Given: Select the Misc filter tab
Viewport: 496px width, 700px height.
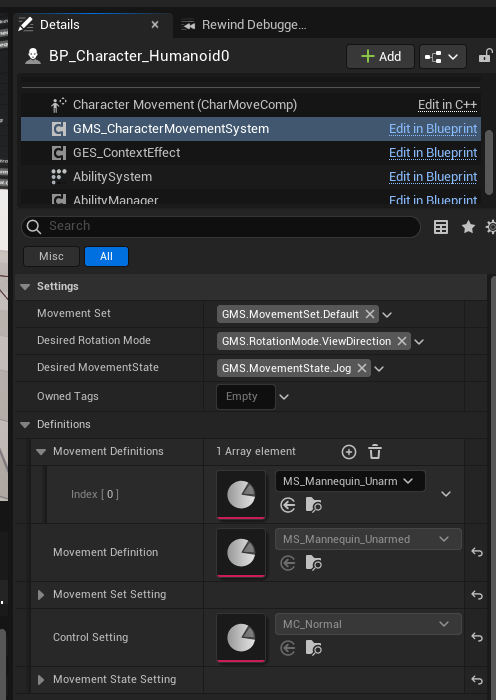Looking at the screenshot, I should pyautogui.click(x=51, y=256).
